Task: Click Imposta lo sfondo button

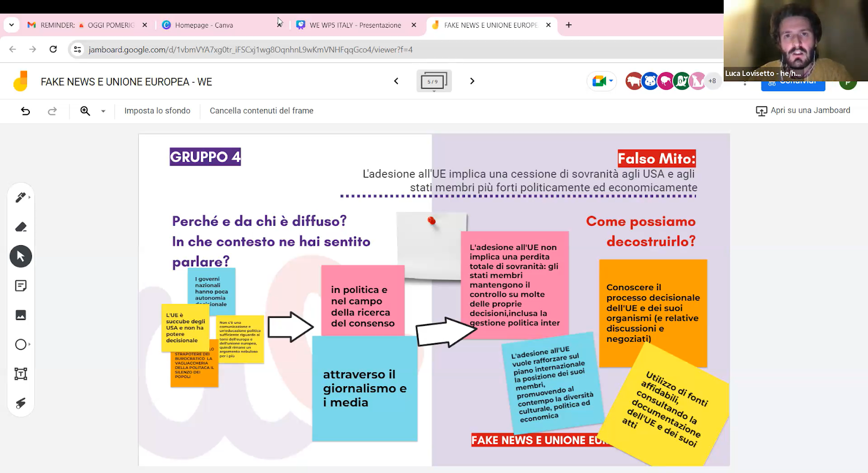Action: 157,111
